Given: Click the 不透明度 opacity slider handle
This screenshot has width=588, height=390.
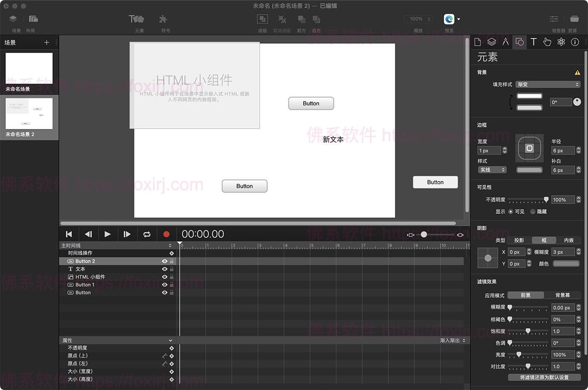Looking at the screenshot, I should coord(546,200).
